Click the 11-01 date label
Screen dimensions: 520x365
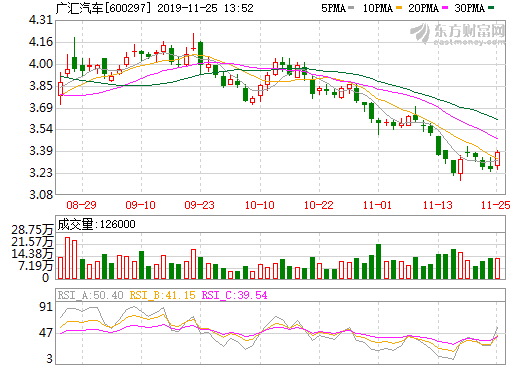[x=378, y=205]
